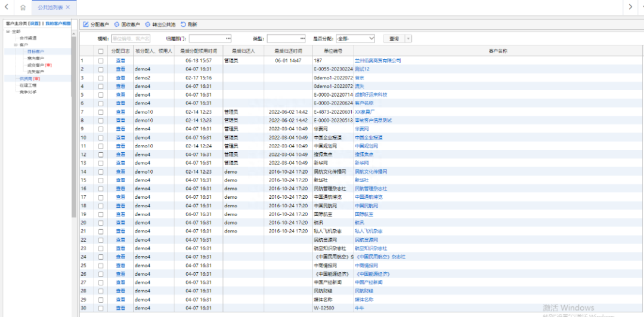Select 在建工程 in the category tree
The width and height of the screenshot is (644, 317).
28,85
